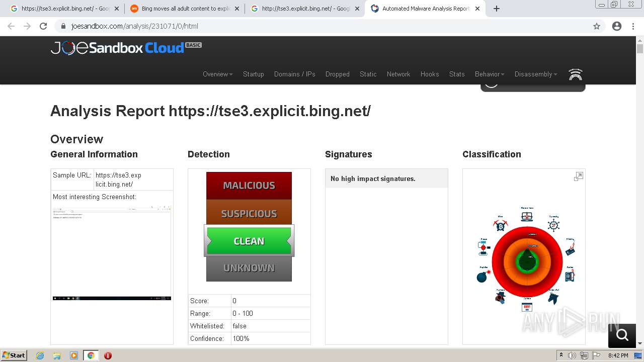
Task: Go to the Startup section
Action: point(254,74)
